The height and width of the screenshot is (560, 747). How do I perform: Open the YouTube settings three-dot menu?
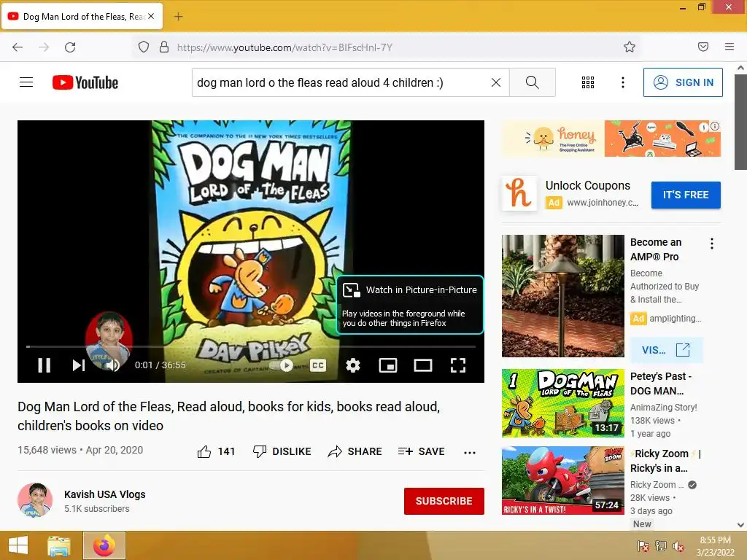[623, 82]
